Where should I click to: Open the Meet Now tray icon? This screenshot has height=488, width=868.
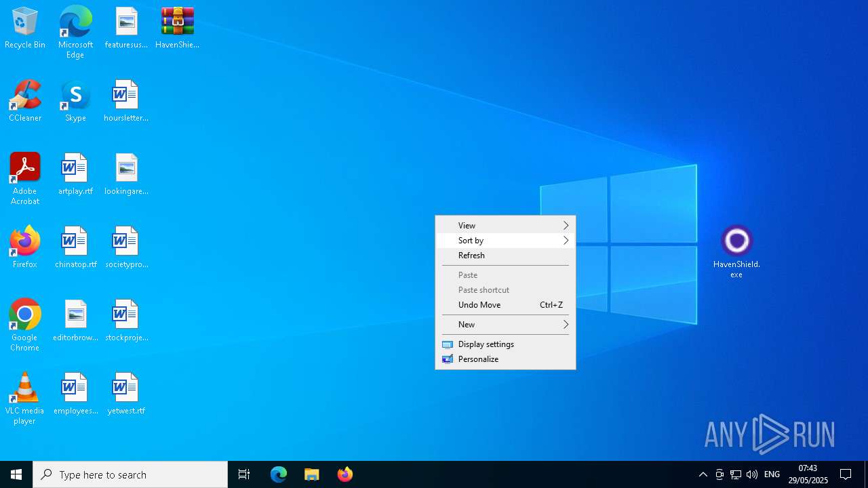[x=719, y=474]
